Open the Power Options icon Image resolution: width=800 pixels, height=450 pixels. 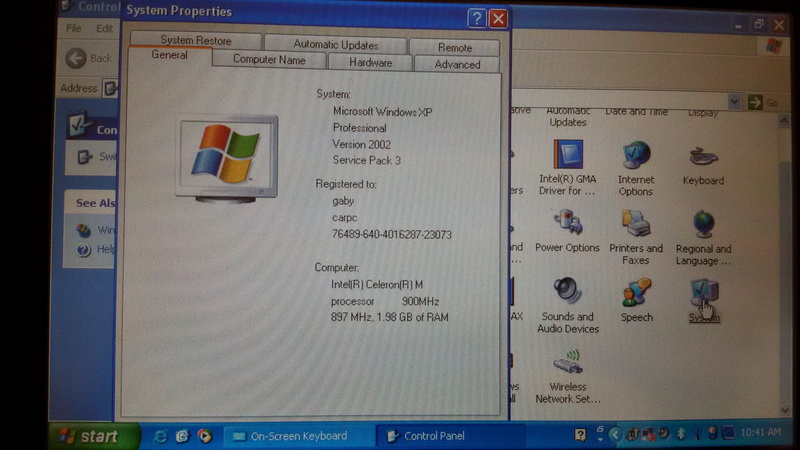pyautogui.click(x=567, y=232)
